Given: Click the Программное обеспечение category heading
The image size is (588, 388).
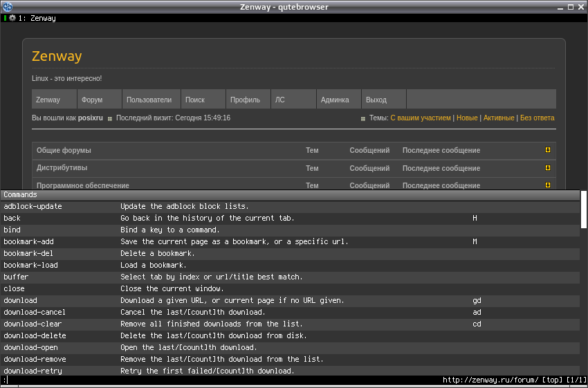Looking at the screenshot, I should click(x=83, y=185).
